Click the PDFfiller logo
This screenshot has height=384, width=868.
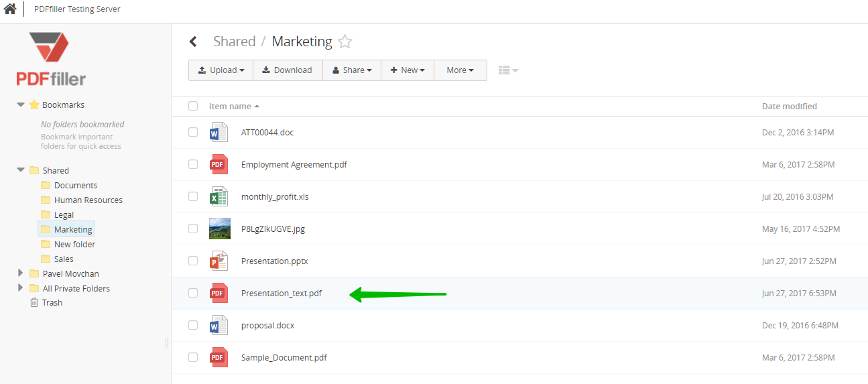click(52, 59)
